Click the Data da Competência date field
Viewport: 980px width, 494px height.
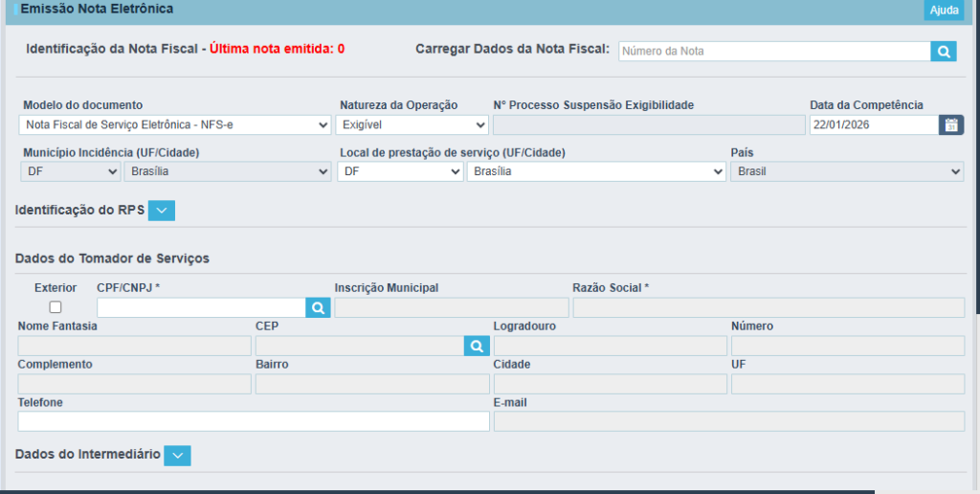coord(873,124)
